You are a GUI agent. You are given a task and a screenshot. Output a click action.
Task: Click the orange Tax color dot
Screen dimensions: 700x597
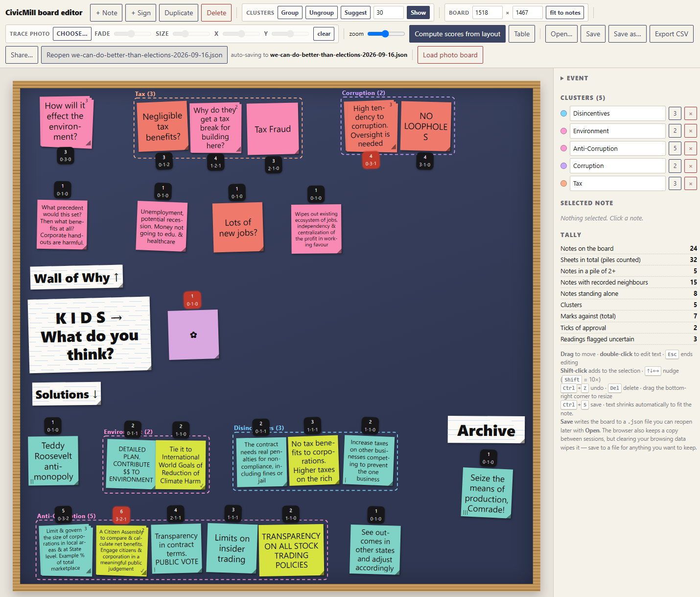[563, 184]
